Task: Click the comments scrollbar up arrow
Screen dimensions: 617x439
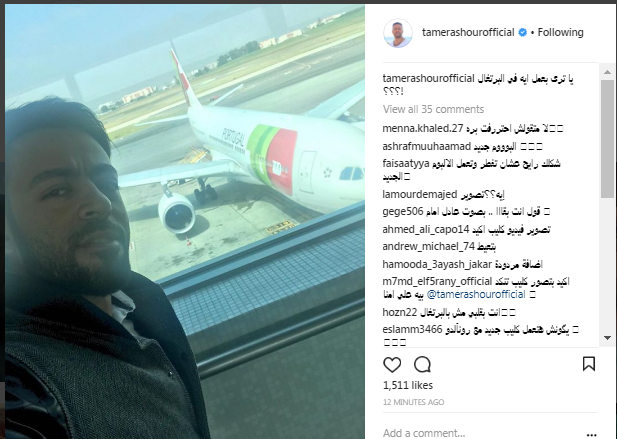Action: coord(607,72)
